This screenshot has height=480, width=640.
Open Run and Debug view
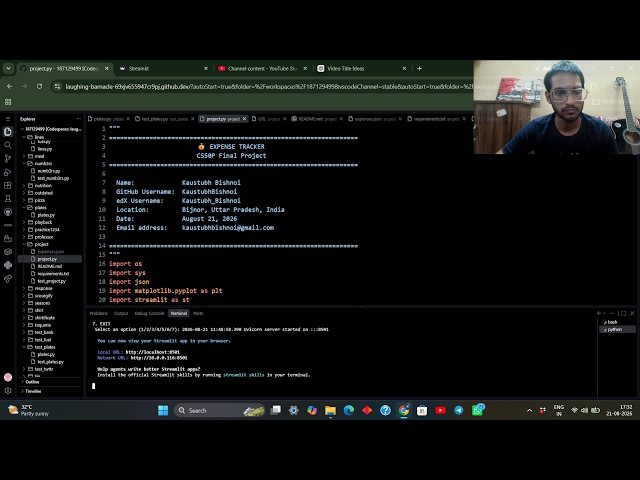coord(8,172)
